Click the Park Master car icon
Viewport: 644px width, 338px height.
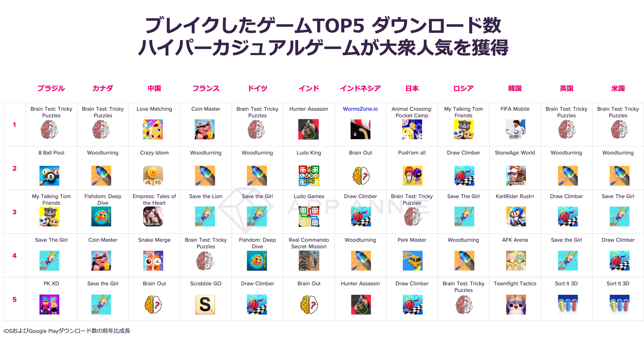coord(413,261)
